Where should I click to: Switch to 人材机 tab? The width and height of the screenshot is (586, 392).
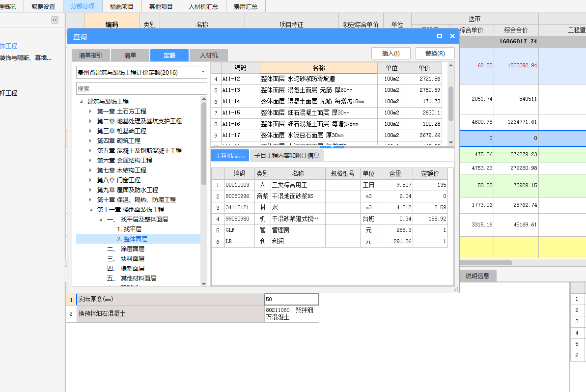tap(209, 56)
